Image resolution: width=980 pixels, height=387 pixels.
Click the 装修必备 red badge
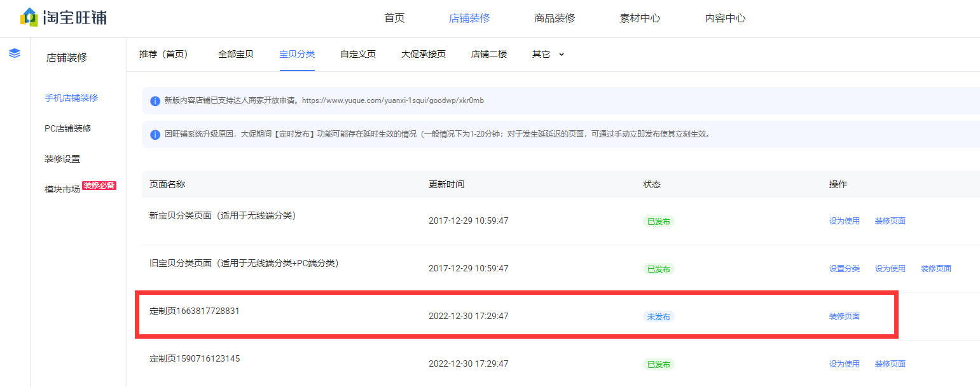(99, 186)
